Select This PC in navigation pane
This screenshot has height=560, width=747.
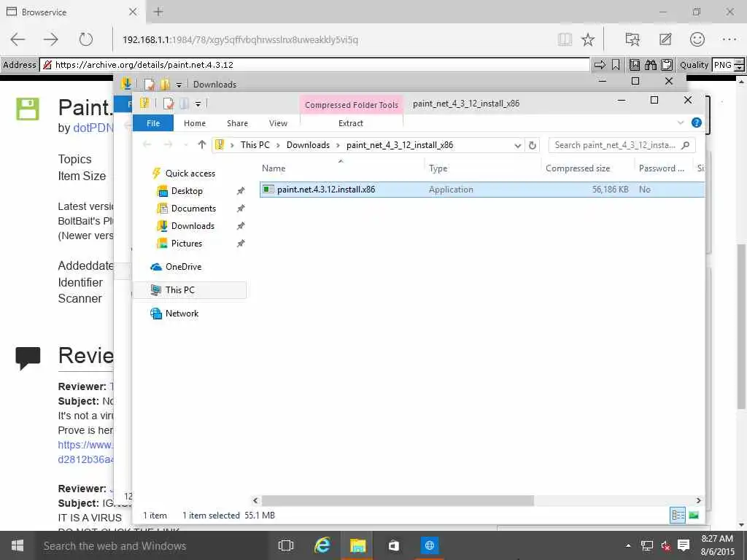(x=179, y=290)
